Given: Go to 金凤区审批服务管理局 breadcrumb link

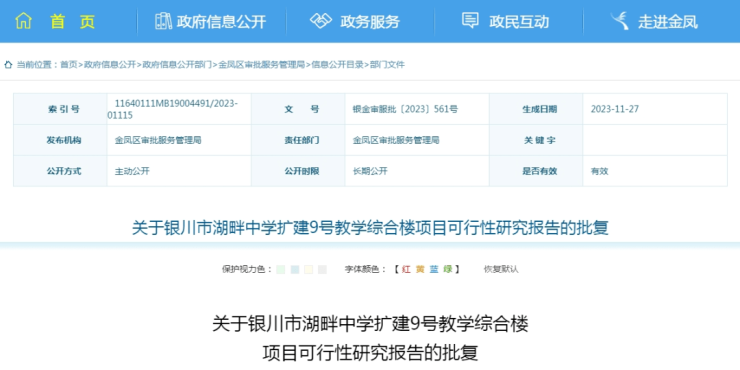Looking at the screenshot, I should [261, 65].
